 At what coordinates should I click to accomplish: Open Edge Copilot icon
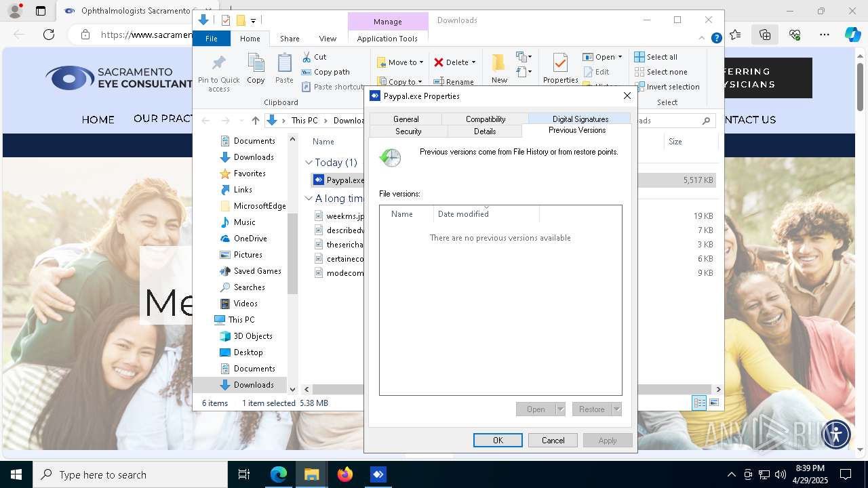click(852, 35)
